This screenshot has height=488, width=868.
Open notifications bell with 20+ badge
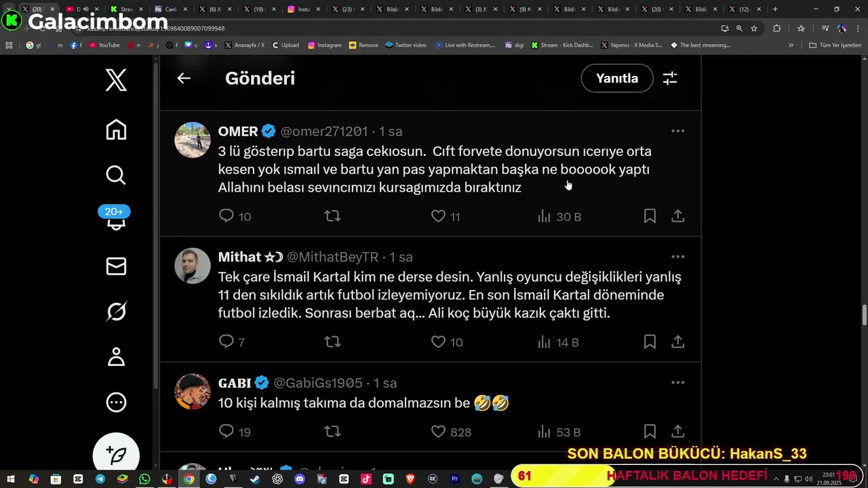point(116,220)
